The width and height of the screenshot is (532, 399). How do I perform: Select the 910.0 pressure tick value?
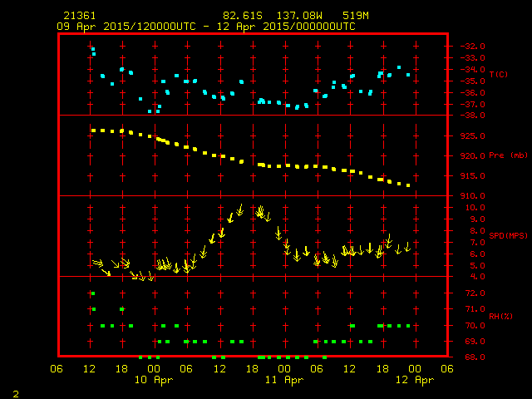click(471, 196)
